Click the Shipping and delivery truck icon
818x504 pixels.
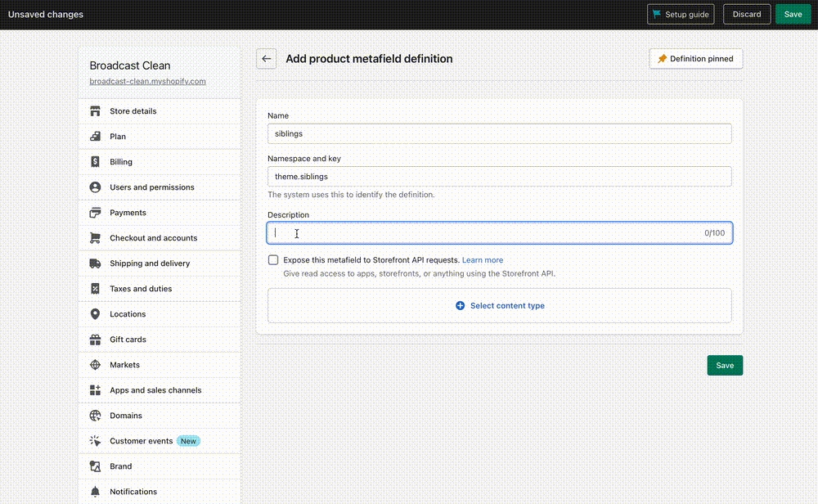pos(95,263)
